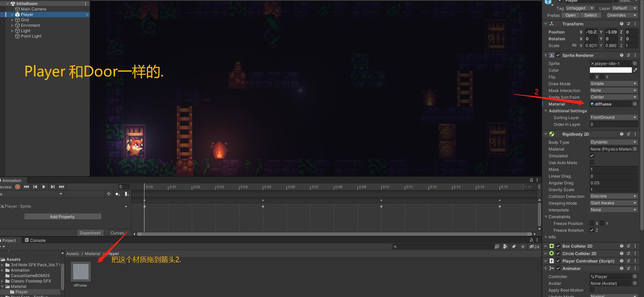
Task: Toggle Freeze Position X checkbox
Action: click(x=592, y=223)
